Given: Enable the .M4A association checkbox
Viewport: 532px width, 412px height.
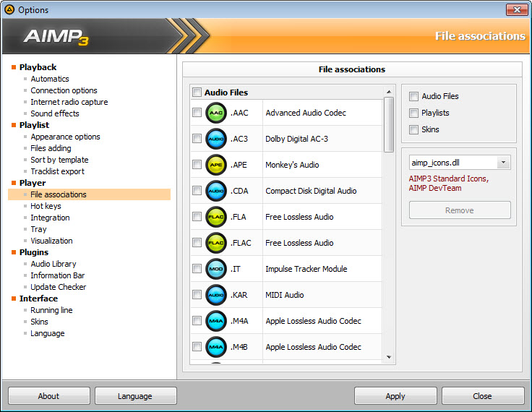Looking at the screenshot, I should 197,321.
